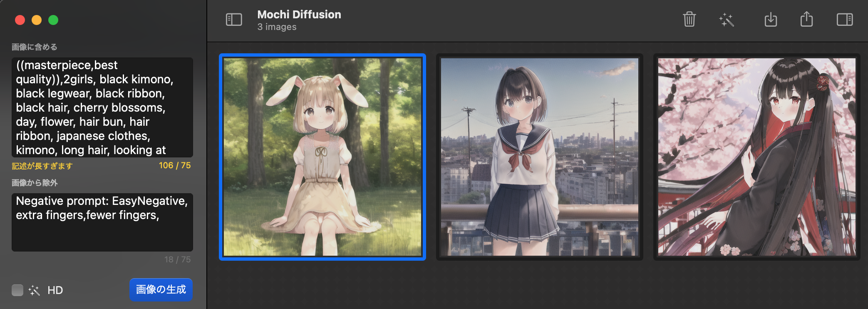Click into the negative prompt text field
Screen dimensions: 868x309
coord(102,222)
